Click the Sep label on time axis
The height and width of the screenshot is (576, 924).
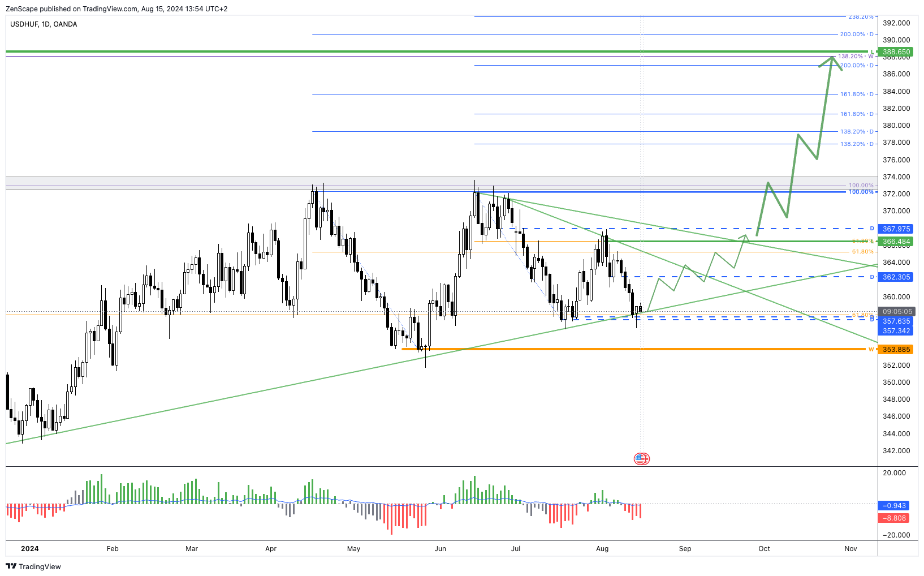685,549
